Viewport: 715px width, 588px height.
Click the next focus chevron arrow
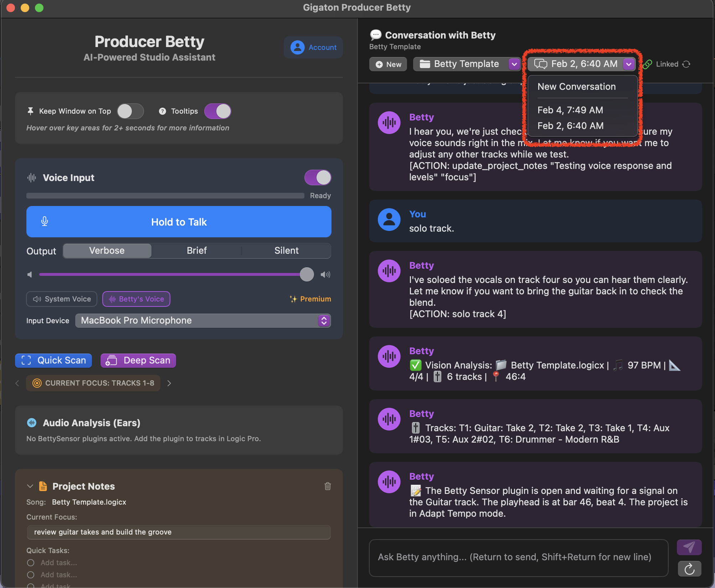pyautogui.click(x=169, y=383)
